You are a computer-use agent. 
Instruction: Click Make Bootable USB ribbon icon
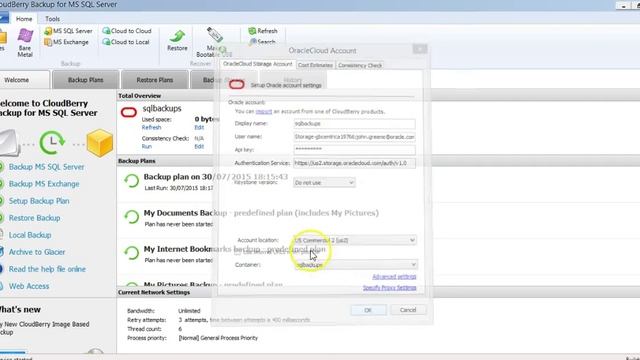[x=214, y=42]
